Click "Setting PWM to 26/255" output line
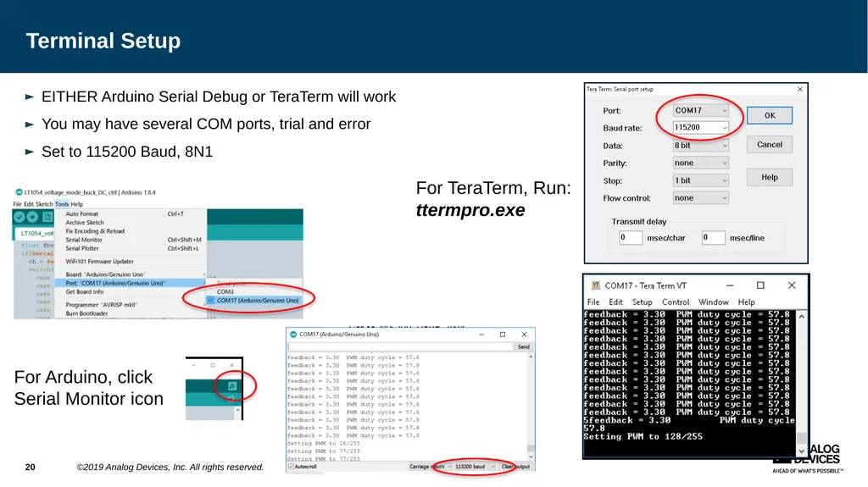 [323, 443]
